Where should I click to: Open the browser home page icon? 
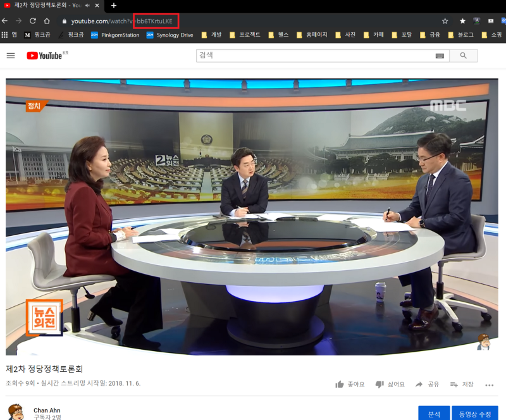[47, 21]
